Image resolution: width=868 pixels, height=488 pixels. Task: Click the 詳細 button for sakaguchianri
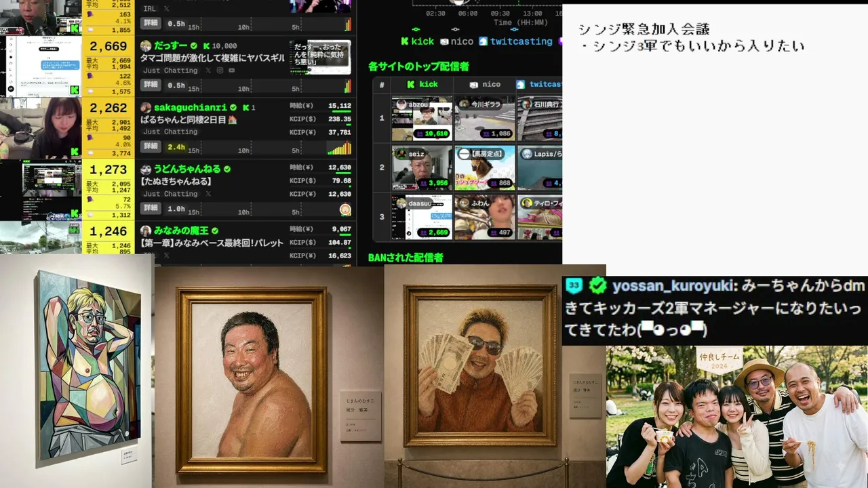151,146
